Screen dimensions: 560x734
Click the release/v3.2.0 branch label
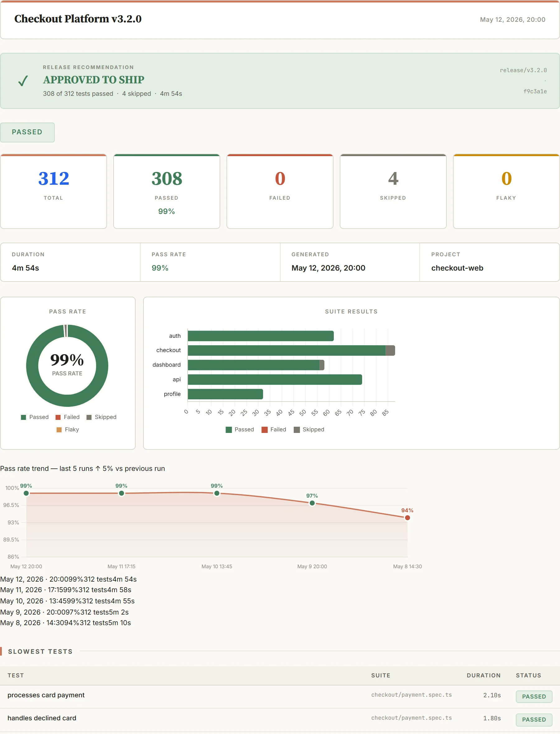(x=523, y=70)
